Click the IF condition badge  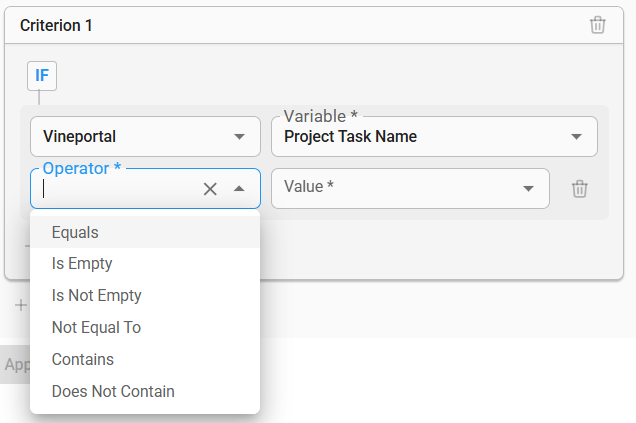42,75
